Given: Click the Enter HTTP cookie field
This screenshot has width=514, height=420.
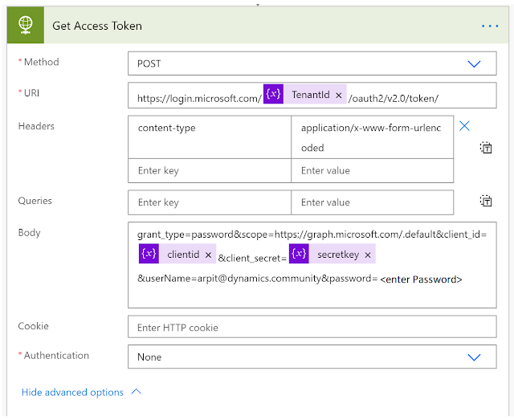Looking at the screenshot, I should click(312, 327).
